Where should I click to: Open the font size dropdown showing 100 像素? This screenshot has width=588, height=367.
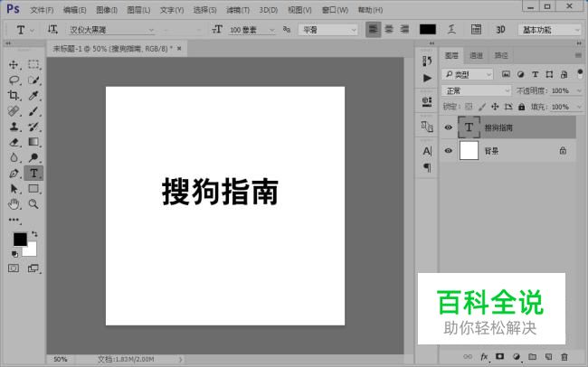(x=252, y=30)
